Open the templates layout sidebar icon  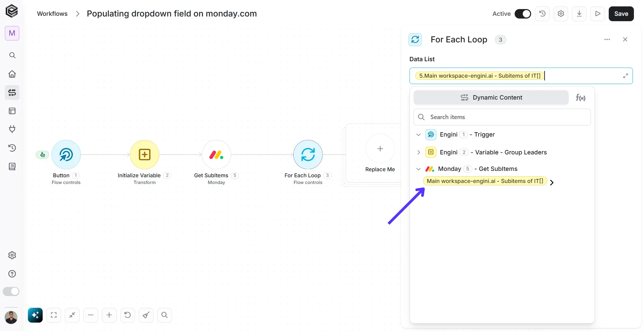12,111
